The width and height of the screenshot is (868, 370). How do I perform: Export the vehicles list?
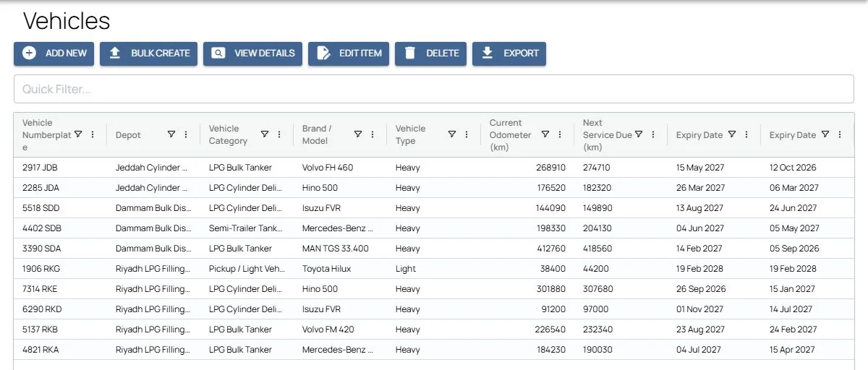[509, 53]
